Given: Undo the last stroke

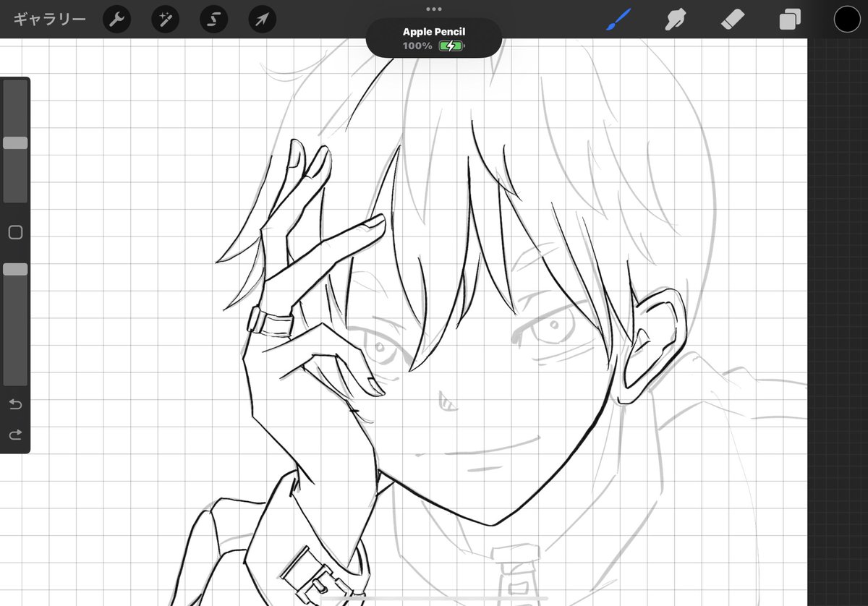Looking at the screenshot, I should coord(15,404).
